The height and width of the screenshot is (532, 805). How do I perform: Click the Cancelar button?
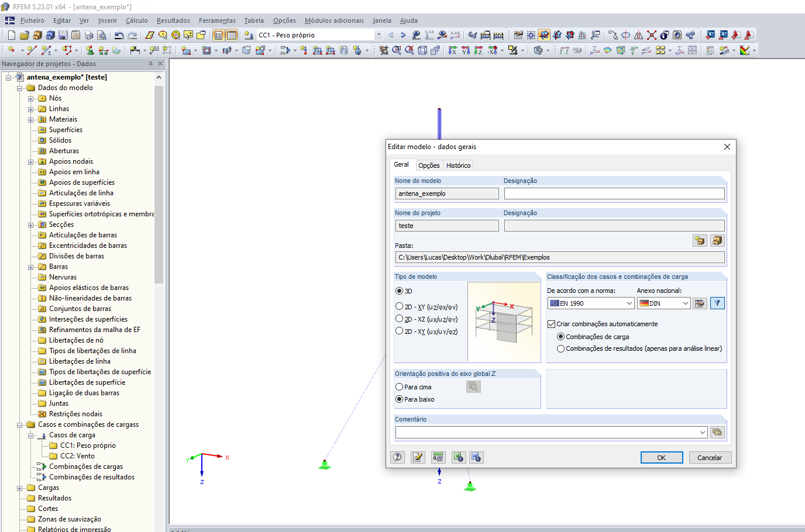click(710, 458)
